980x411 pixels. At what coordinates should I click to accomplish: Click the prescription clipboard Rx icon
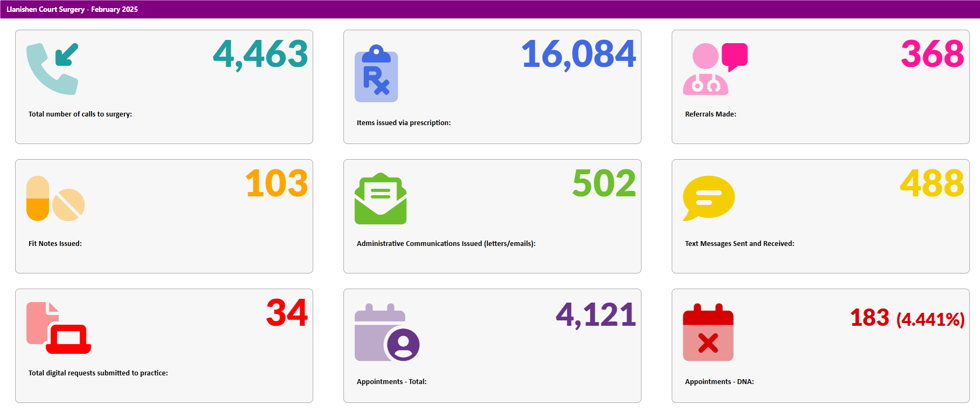click(376, 73)
